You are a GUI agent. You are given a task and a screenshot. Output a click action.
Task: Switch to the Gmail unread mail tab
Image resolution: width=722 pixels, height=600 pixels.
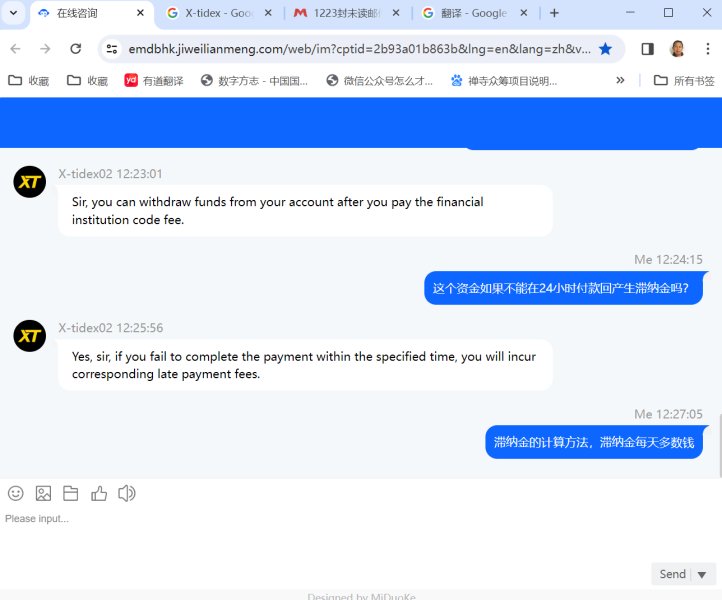339,13
